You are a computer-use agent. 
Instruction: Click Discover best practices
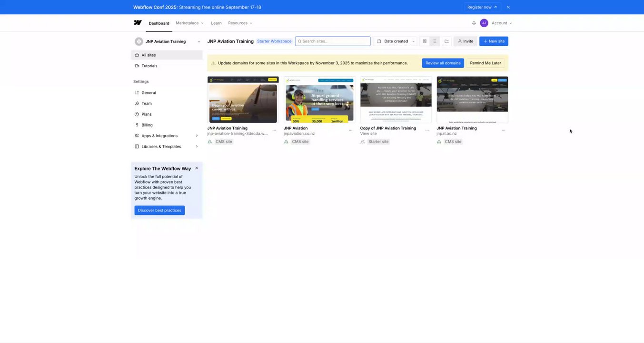(x=159, y=211)
